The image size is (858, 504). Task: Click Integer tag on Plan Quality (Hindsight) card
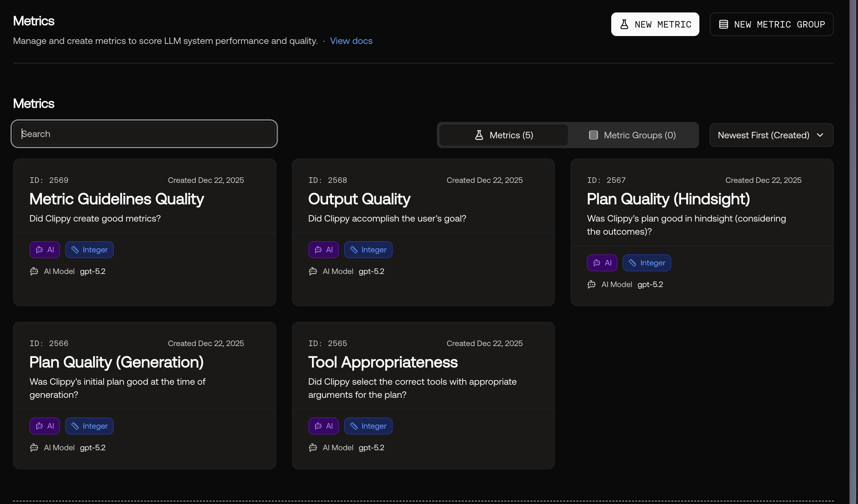[647, 263]
